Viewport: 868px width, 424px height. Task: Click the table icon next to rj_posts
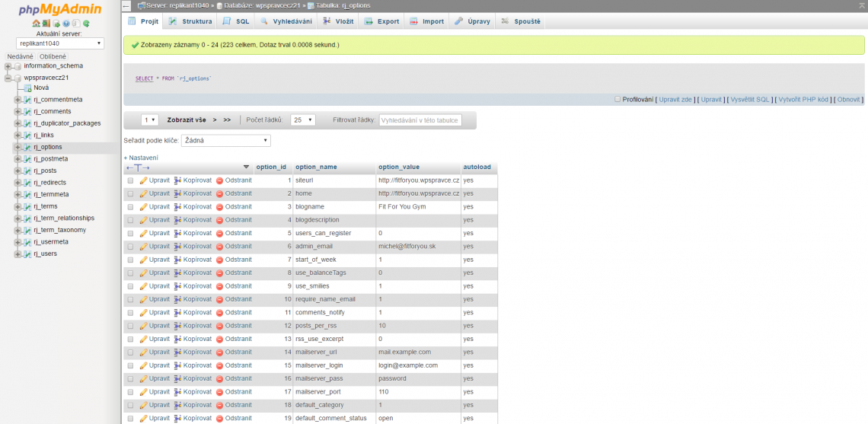click(x=28, y=171)
